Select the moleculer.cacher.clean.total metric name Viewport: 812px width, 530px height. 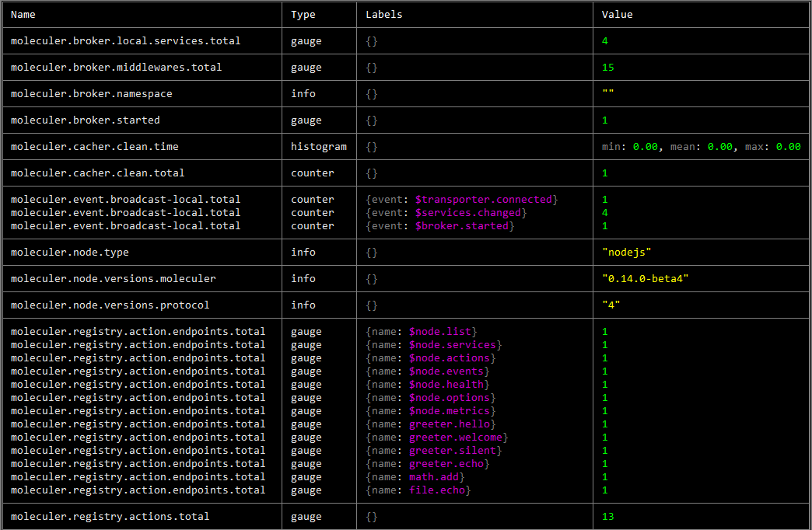97,173
